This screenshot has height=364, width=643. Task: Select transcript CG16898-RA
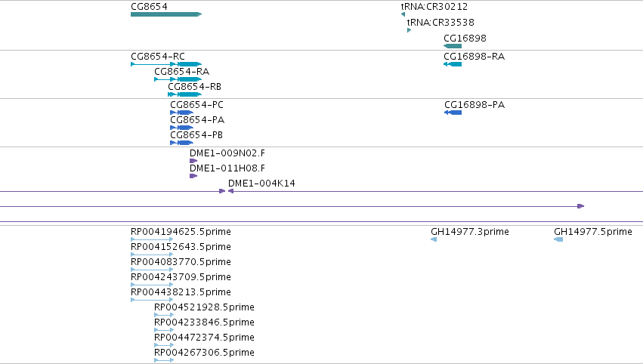[x=474, y=56]
